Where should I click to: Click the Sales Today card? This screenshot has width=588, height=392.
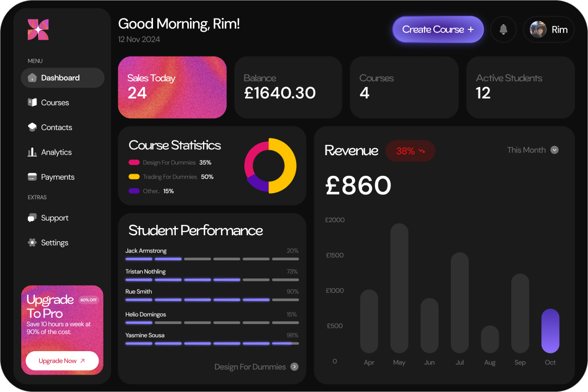pyautogui.click(x=172, y=87)
